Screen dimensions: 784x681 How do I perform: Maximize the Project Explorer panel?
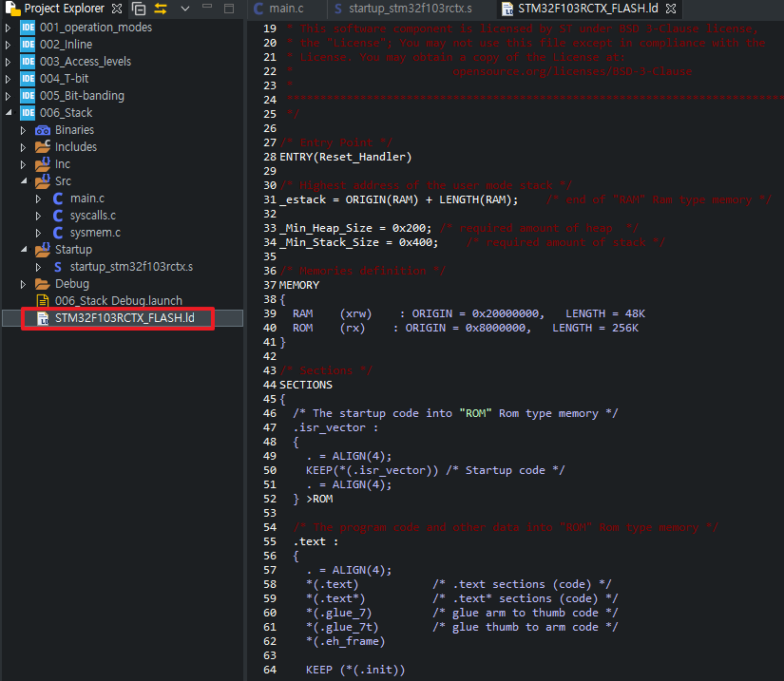231,9
